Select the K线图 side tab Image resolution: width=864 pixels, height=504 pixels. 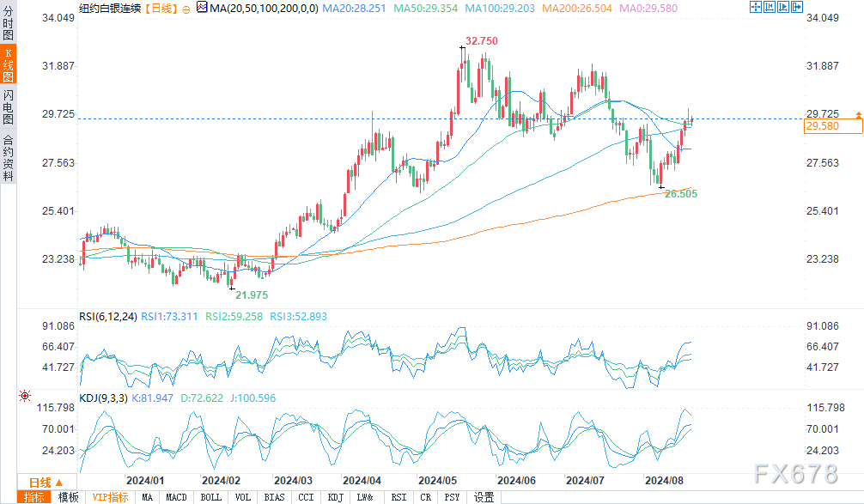click(9, 64)
